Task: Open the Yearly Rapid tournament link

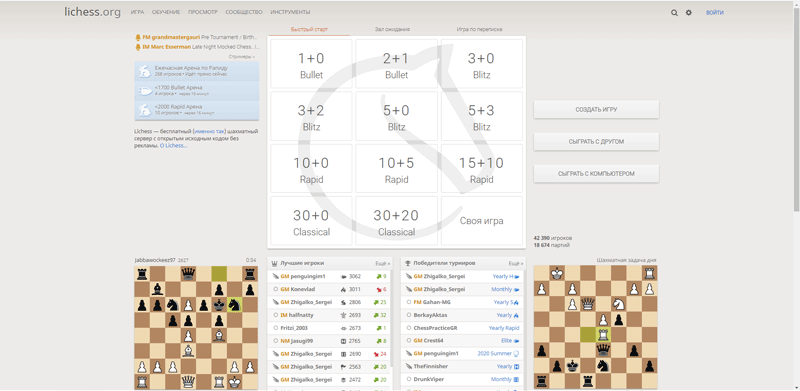Action: click(504, 328)
